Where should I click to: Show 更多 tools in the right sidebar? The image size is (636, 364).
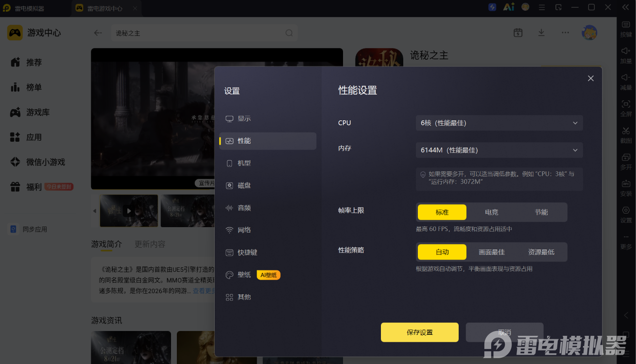pyautogui.click(x=626, y=241)
